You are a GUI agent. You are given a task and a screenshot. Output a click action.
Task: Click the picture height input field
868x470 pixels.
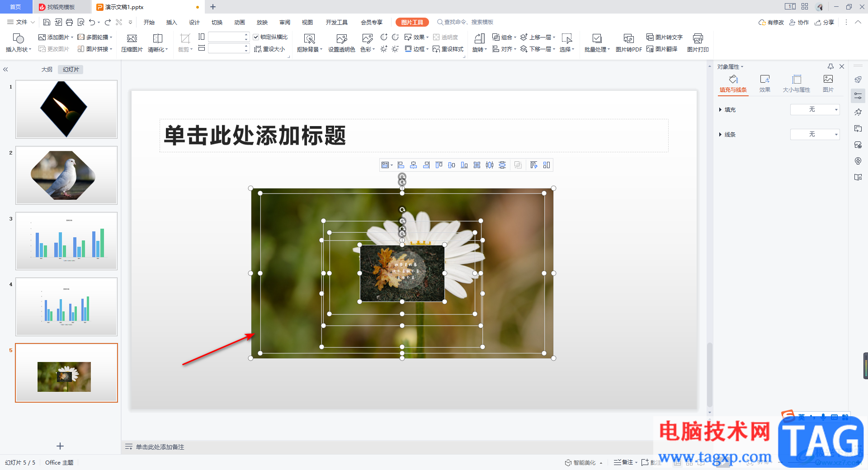click(228, 37)
